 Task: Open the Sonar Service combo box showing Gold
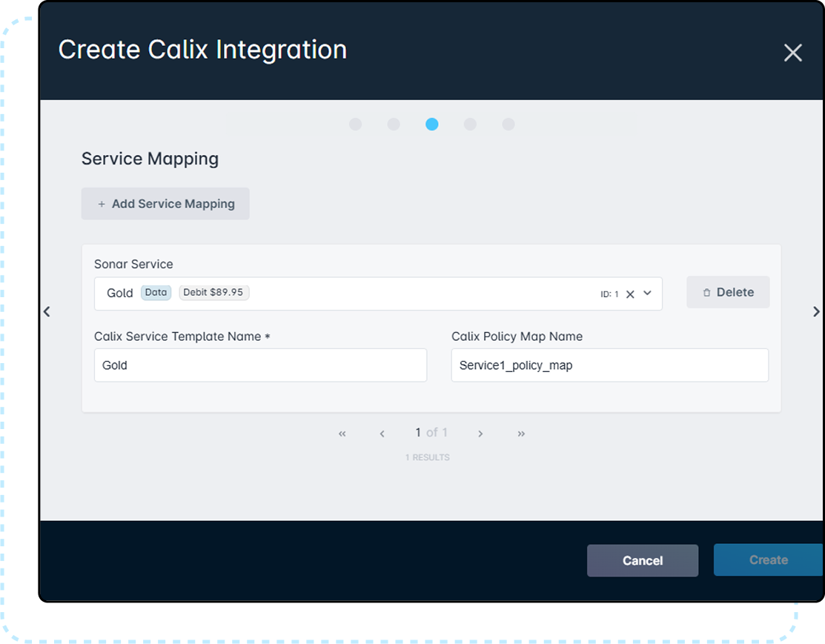pos(378,293)
